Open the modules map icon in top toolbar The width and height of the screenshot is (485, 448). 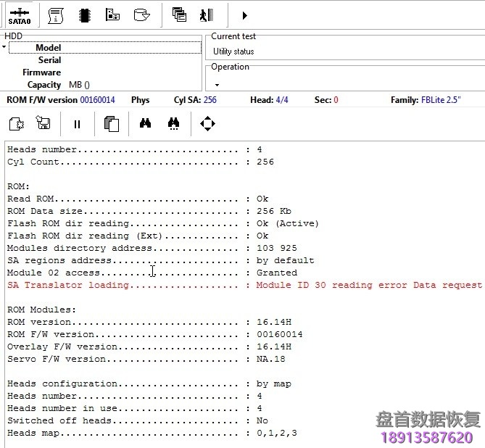pos(112,14)
